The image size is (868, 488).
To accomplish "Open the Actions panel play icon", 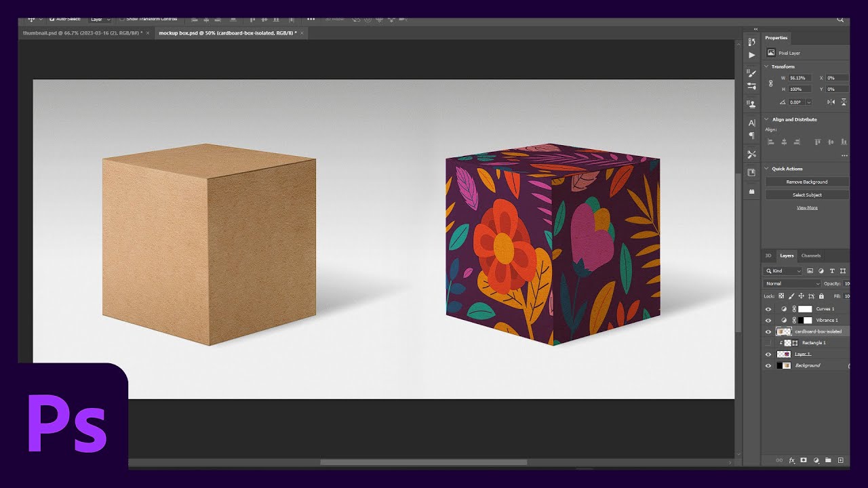I will coord(751,55).
